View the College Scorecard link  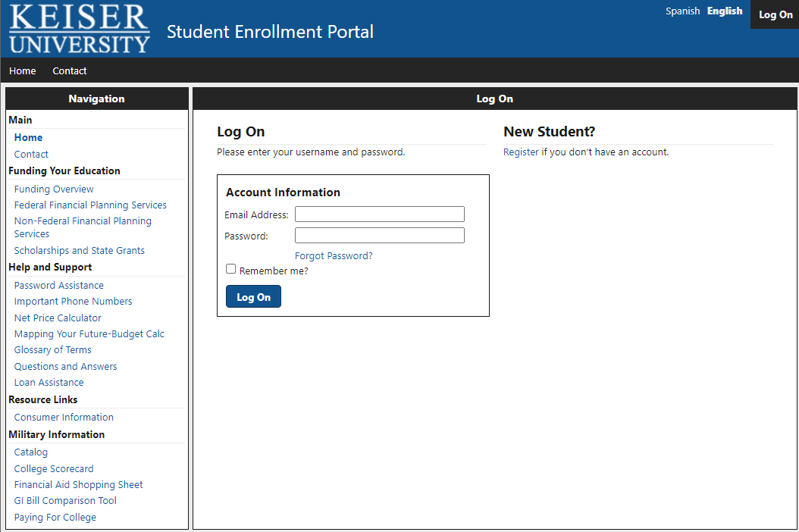(54, 469)
